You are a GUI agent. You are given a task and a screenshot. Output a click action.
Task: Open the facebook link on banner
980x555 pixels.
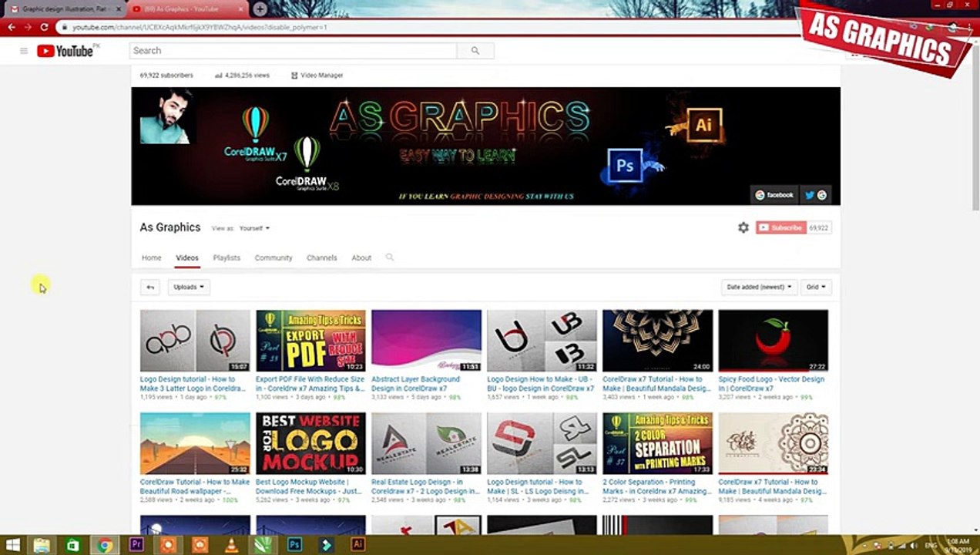(x=774, y=195)
